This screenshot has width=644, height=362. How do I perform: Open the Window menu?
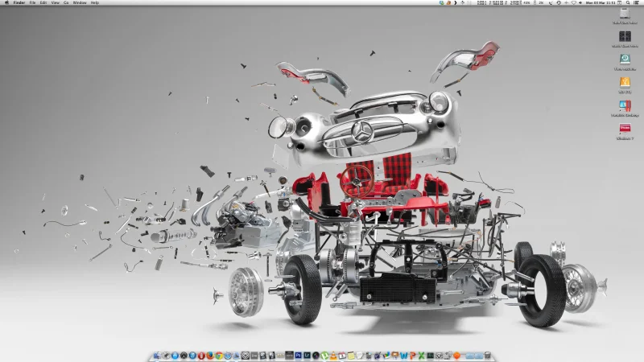click(80, 2)
